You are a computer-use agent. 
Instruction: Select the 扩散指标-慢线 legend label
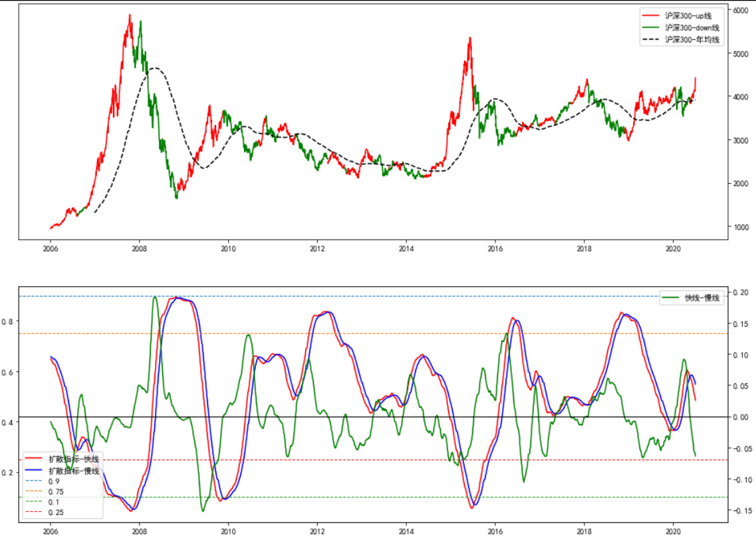74,471
